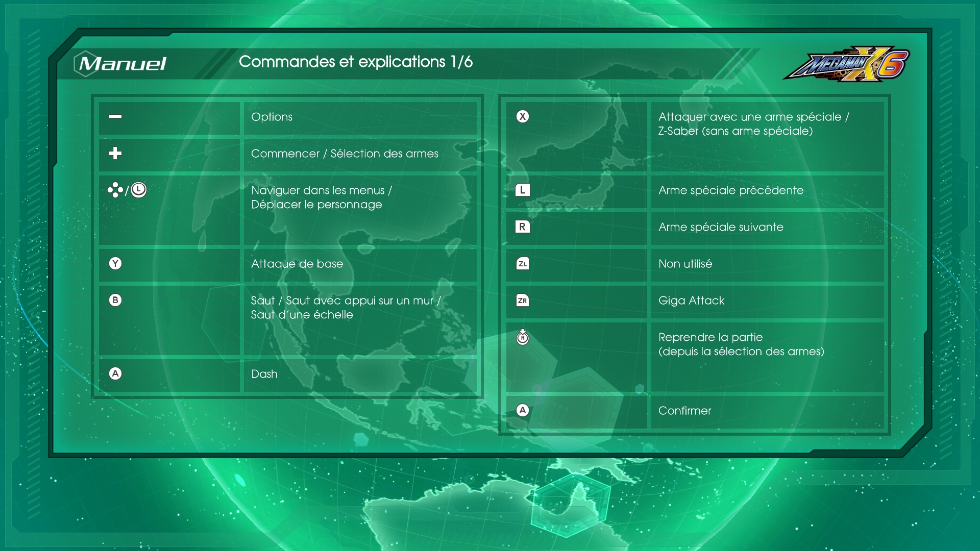Select the Attaque de base entry

[x=297, y=264]
